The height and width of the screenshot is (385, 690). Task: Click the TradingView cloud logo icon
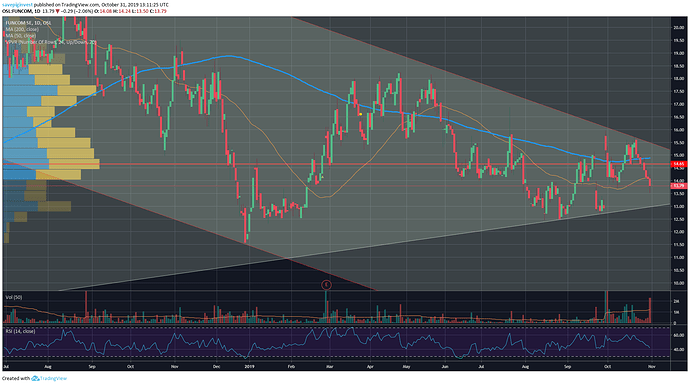36,378
